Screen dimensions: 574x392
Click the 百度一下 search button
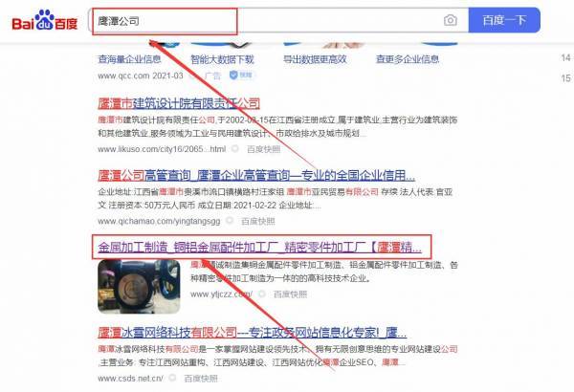(x=504, y=20)
